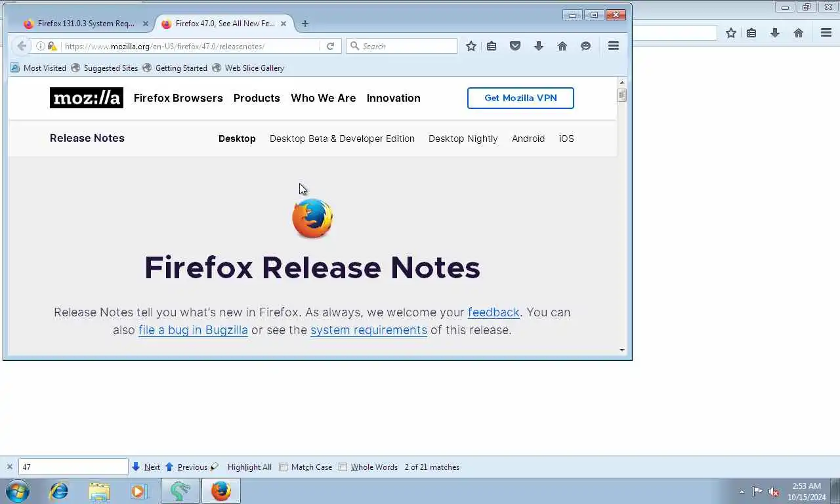Click Get Mozilla VPN button
Image resolution: width=840 pixels, height=504 pixels.
coord(520,98)
